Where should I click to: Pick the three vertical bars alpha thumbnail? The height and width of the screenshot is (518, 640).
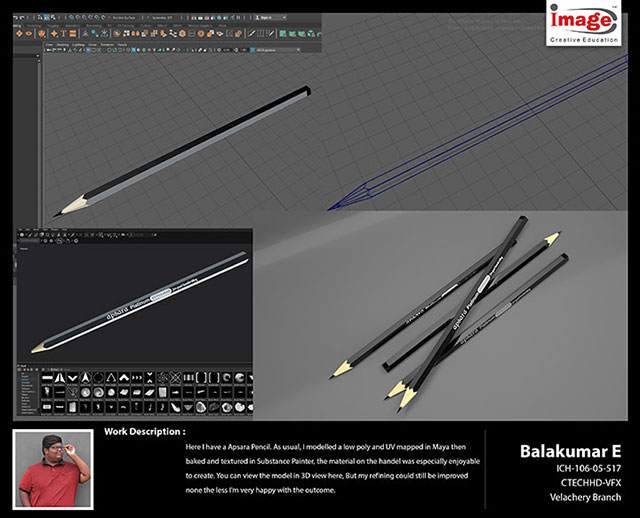click(189, 378)
